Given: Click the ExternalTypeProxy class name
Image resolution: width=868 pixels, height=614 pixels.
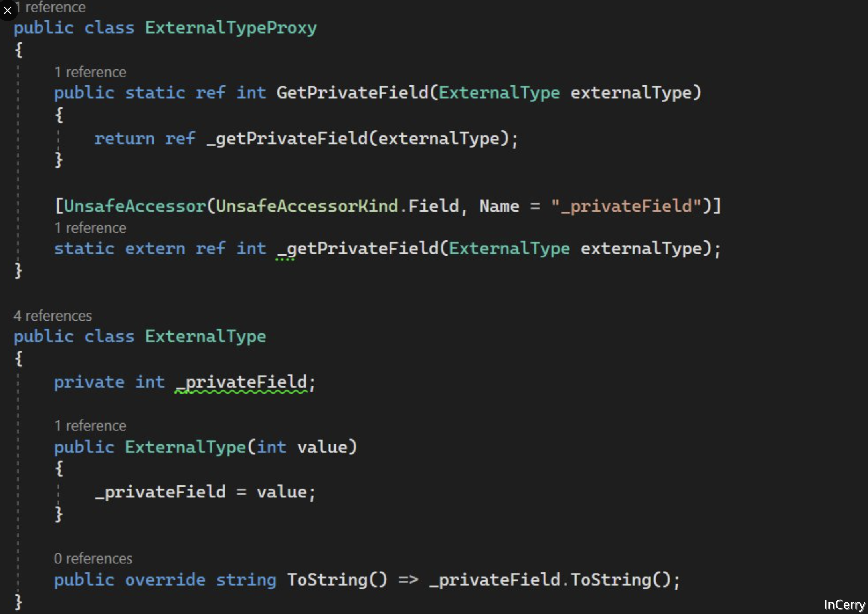Looking at the screenshot, I should tap(231, 28).
